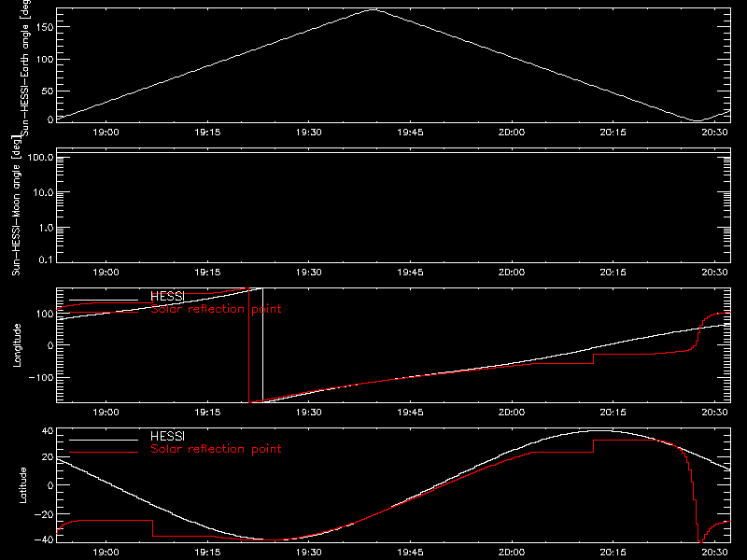Select 20:30 label under Latitude plot

tap(714, 553)
